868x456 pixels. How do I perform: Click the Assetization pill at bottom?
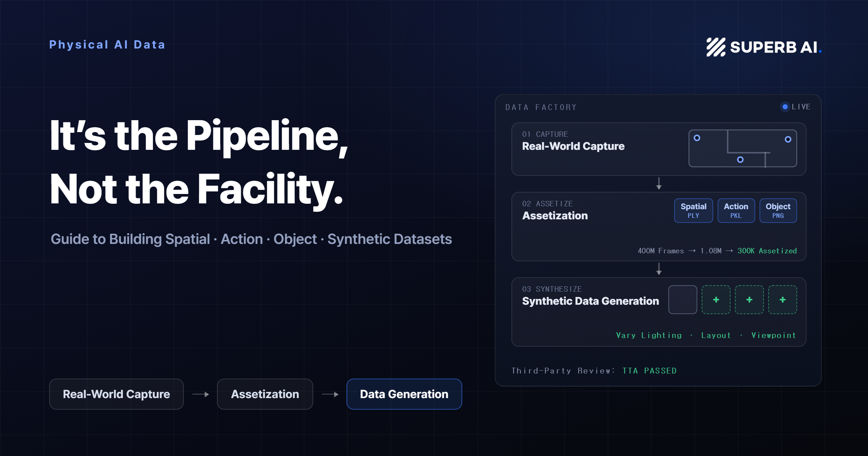click(x=265, y=394)
